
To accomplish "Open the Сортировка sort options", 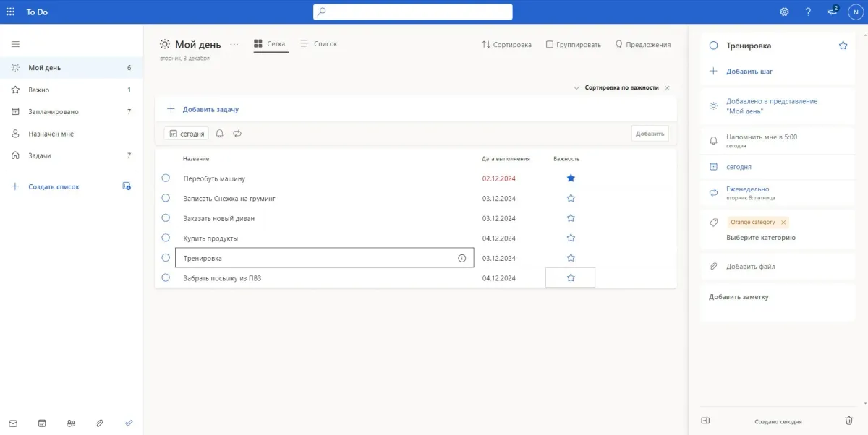I will (x=506, y=45).
